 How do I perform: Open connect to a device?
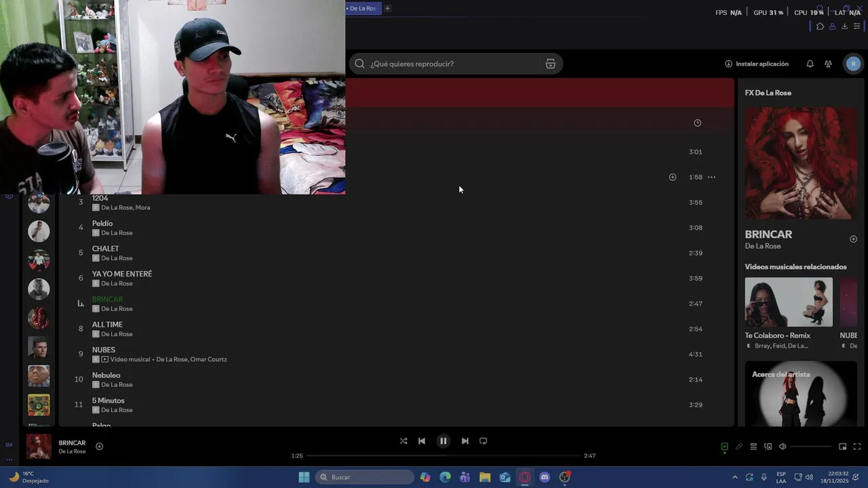coord(768,447)
